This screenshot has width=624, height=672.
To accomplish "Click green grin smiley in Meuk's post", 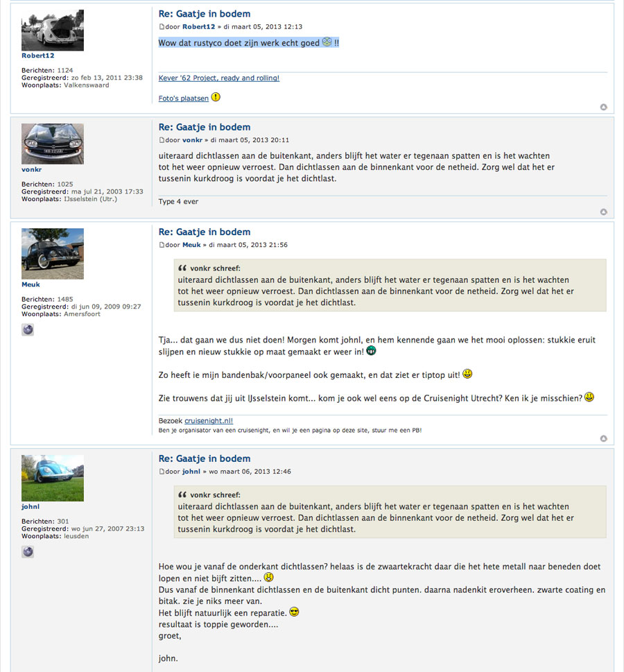I will pyautogui.click(x=371, y=351).
